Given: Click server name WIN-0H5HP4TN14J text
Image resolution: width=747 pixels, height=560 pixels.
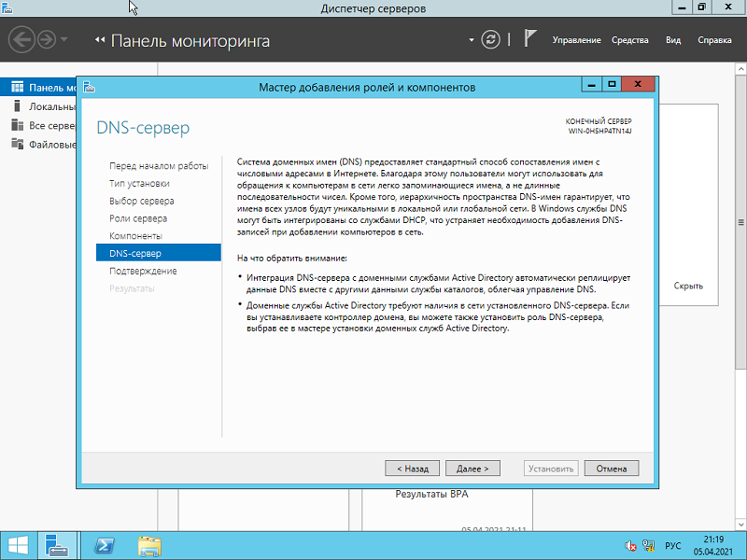Looking at the screenshot, I should tap(599, 131).
